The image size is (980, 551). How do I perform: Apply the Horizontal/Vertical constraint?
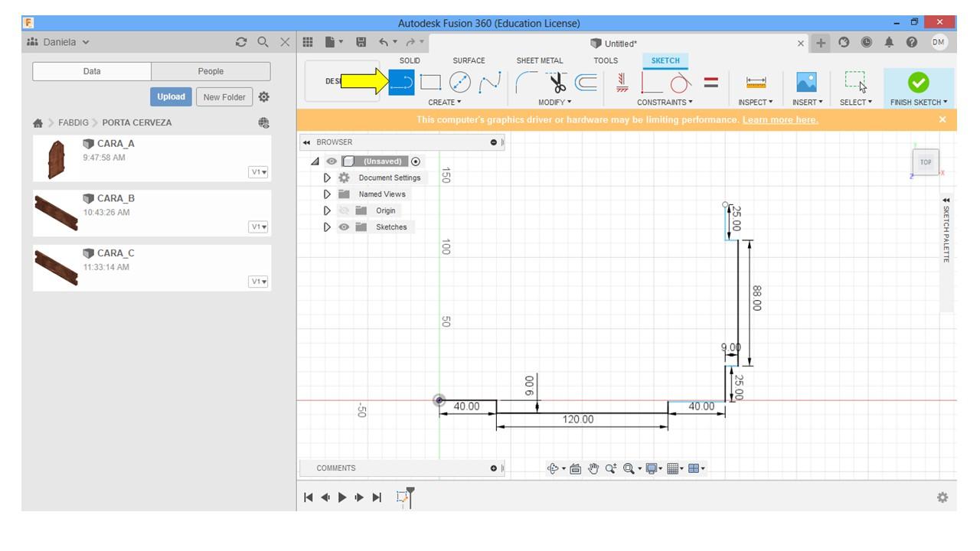pyautogui.click(x=622, y=82)
